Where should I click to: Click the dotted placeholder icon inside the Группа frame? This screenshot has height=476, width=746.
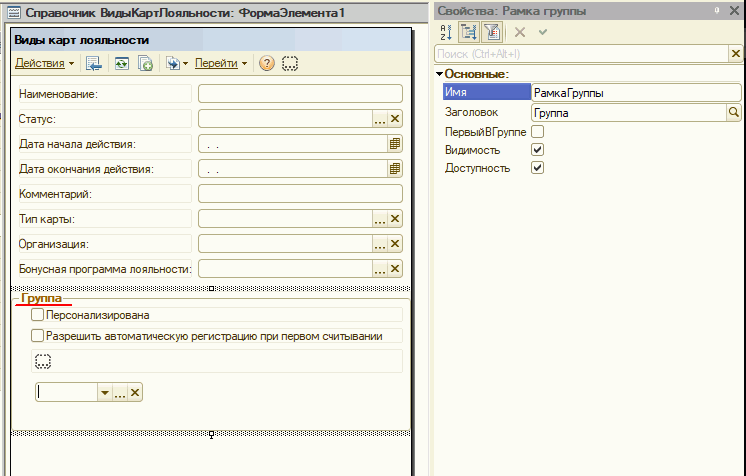(43, 361)
